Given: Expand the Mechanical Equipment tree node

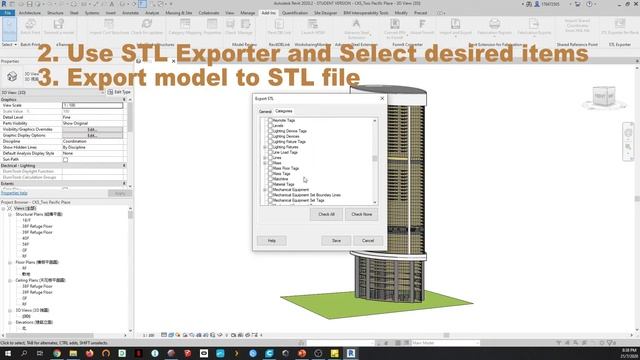Looking at the screenshot, I should coord(264,190).
